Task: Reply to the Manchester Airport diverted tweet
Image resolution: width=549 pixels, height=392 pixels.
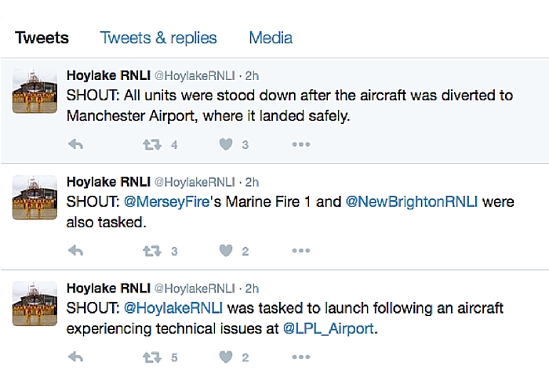Action: coord(75,144)
